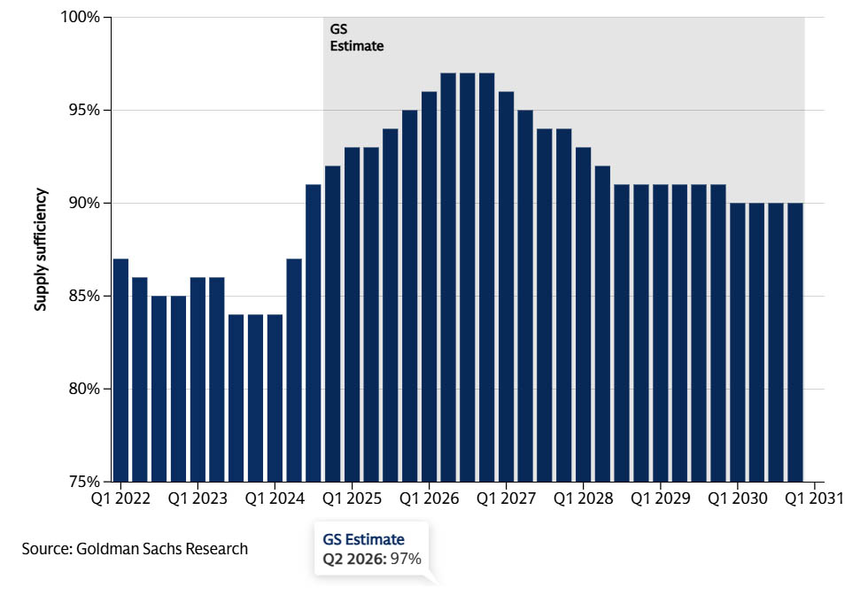Screen dimensions: 868x595
Task: Click the 'Supply sufficiency' axis title
Action: point(41,250)
